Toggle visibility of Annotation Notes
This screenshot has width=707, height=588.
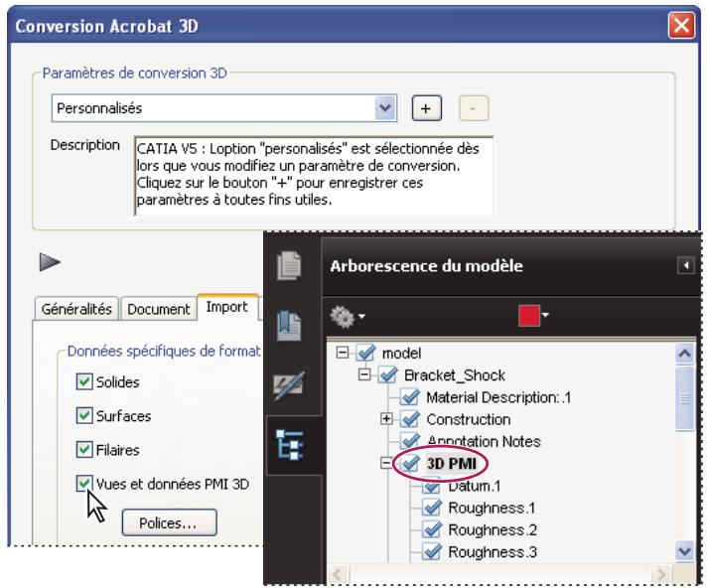[410, 441]
